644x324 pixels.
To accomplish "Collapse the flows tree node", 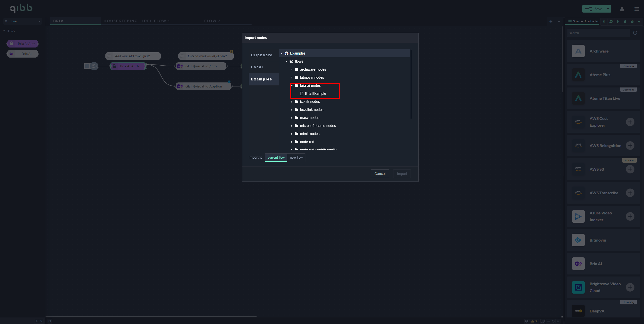I will 287,61.
